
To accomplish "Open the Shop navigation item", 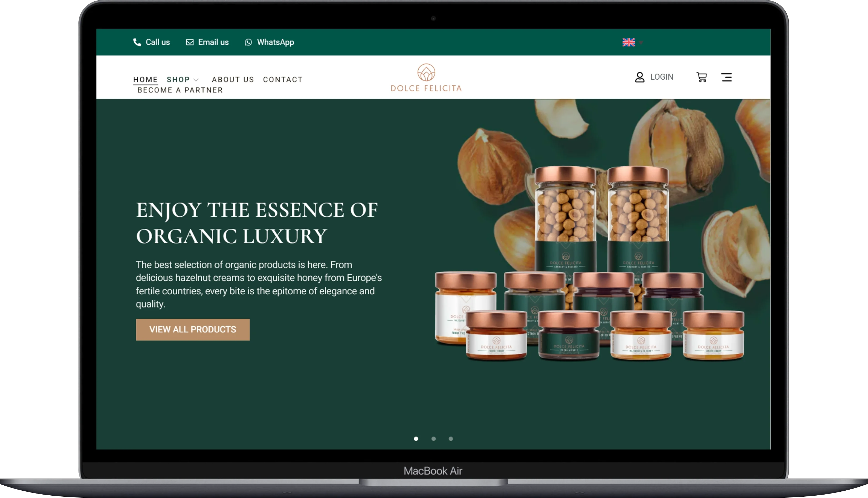I will pos(178,79).
